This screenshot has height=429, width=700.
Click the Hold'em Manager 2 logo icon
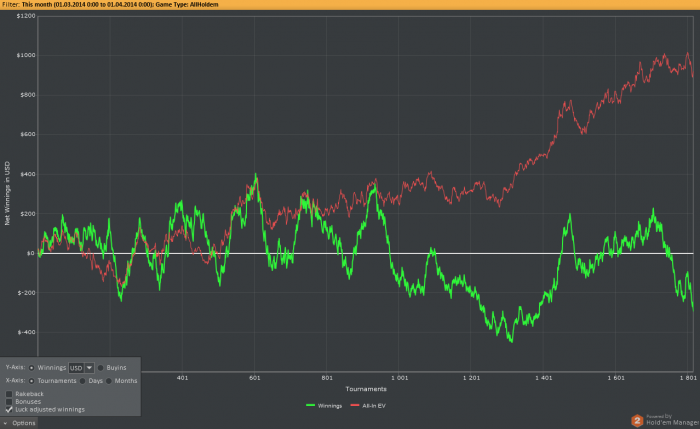[x=637, y=421]
